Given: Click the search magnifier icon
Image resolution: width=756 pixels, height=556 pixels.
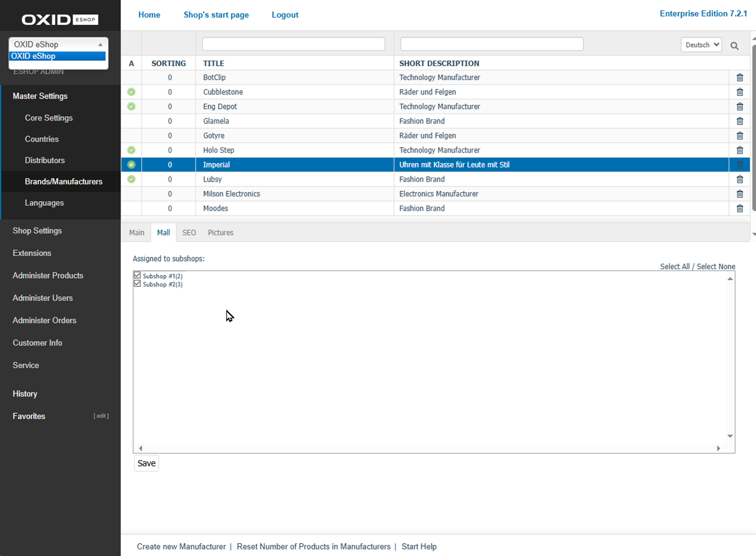Looking at the screenshot, I should (x=735, y=46).
